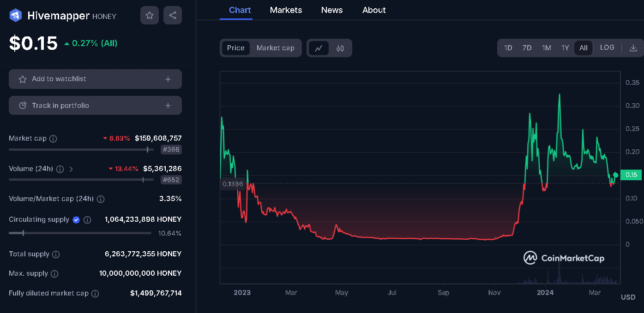Viewport: 644px width, 313px height.
Task: Open the About tab
Action: coord(374,10)
